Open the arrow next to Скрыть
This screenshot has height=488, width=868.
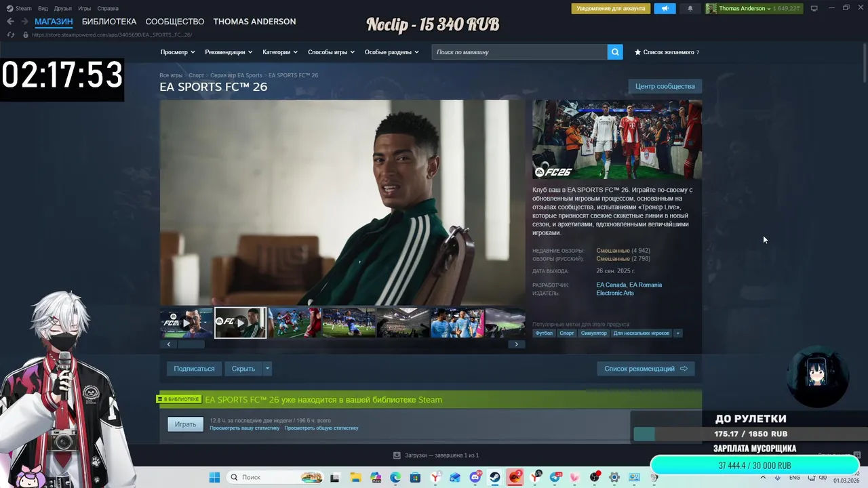click(267, 369)
